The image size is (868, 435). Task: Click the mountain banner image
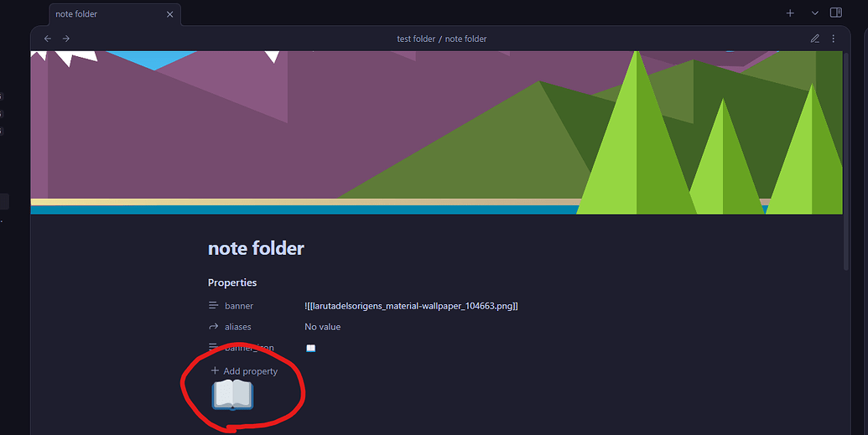point(436,132)
